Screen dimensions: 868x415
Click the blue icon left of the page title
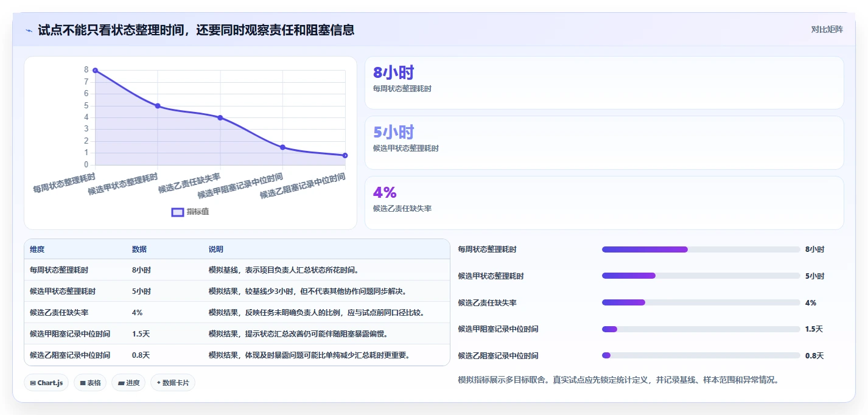click(x=29, y=30)
